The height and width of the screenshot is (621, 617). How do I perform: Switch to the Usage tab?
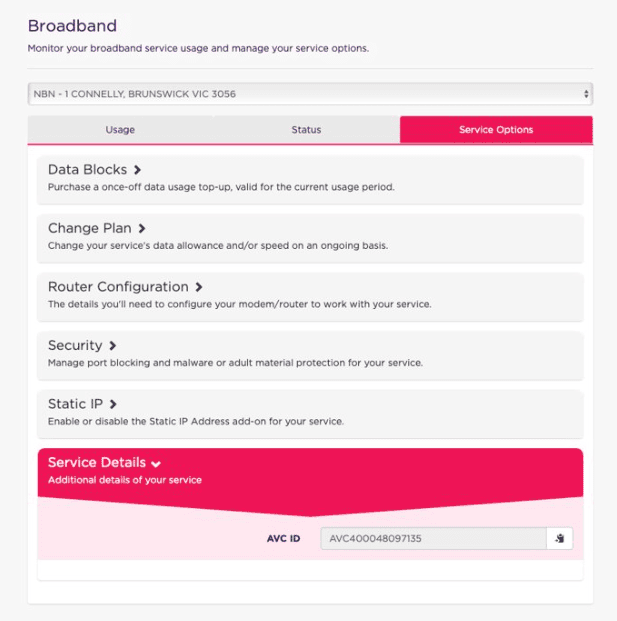tap(120, 130)
